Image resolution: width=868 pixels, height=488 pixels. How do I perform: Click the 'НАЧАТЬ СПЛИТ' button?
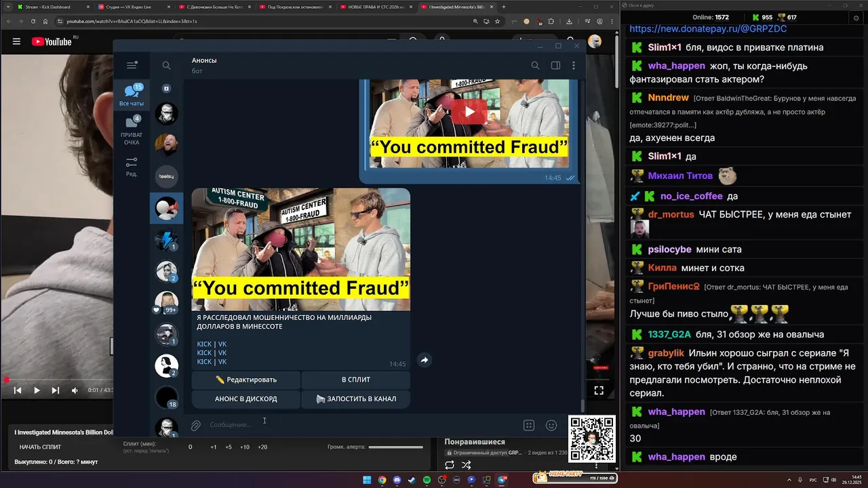(40, 447)
